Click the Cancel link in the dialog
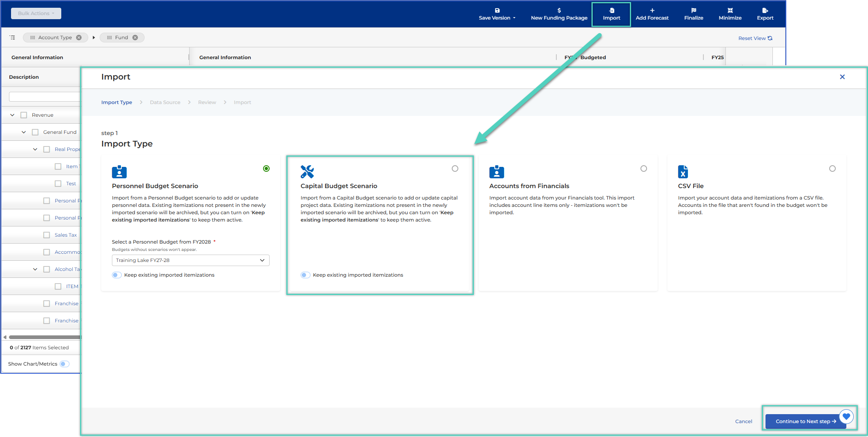Viewport: 868px width, 437px height. pos(743,421)
